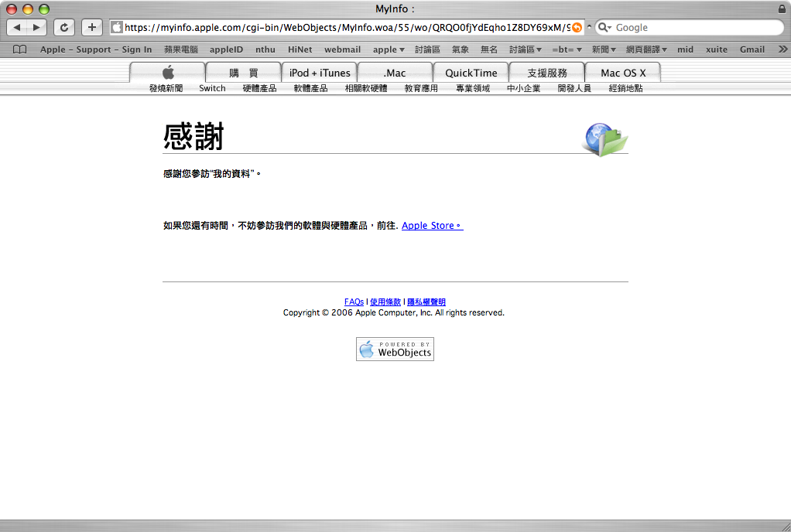791x532 pixels.
Task: Open 專業領域 sub-navigation link
Action: point(473,88)
